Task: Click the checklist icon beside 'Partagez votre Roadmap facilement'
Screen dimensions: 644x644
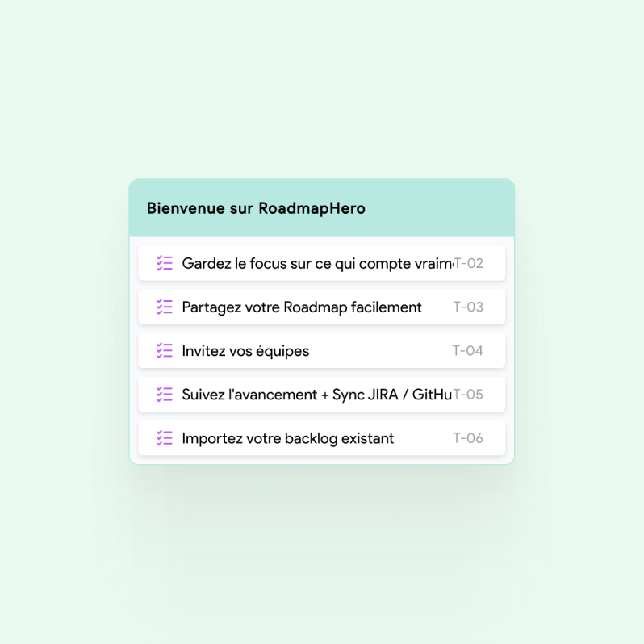Action: (x=165, y=307)
